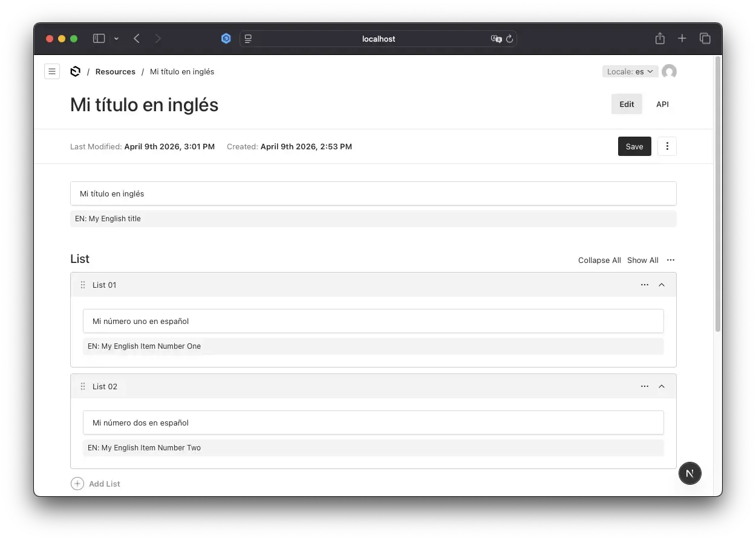Collapse the List 01 item
The image size is (756, 541).
(662, 285)
